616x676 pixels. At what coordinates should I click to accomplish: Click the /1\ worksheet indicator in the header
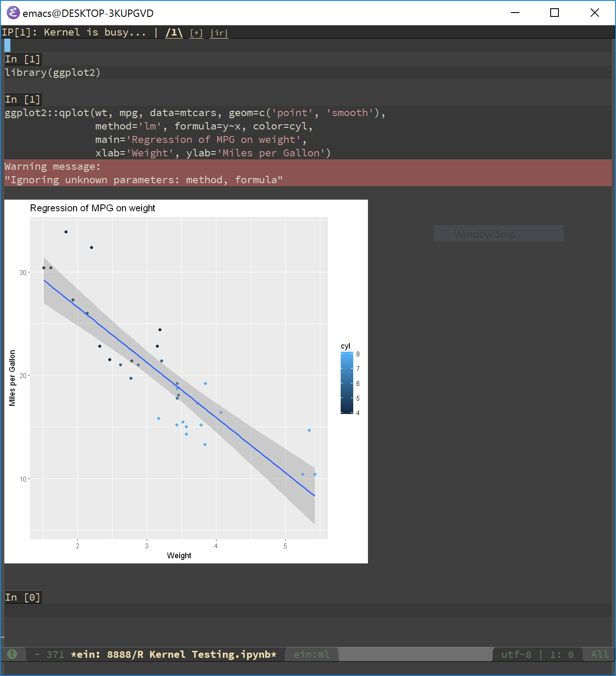[x=174, y=32]
